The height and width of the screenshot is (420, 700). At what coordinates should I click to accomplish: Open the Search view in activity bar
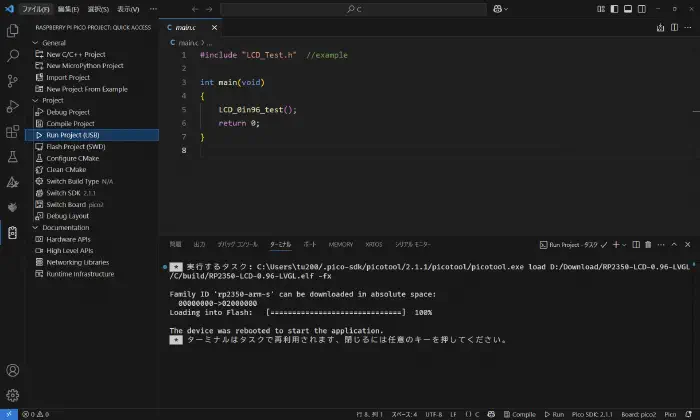[x=13, y=55]
